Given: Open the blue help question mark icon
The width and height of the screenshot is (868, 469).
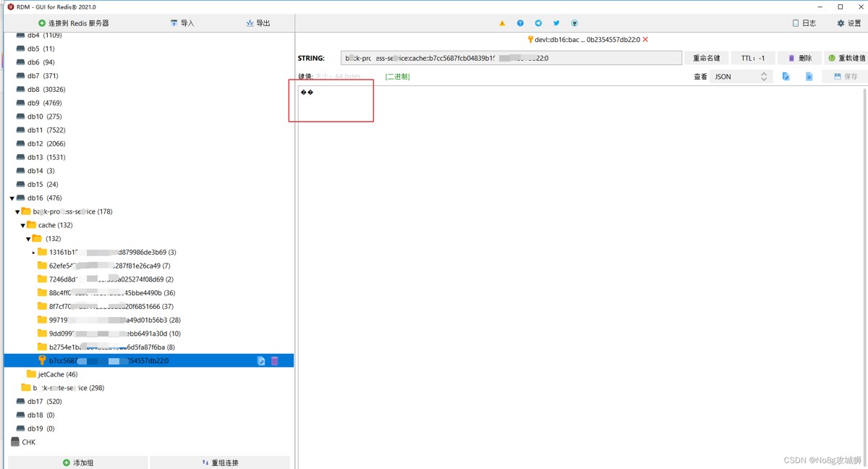Looking at the screenshot, I should pyautogui.click(x=520, y=23).
